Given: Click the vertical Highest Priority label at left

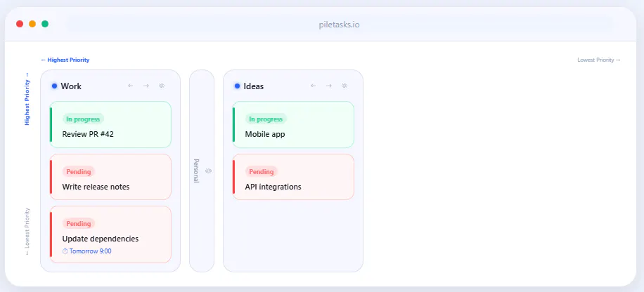Looking at the screenshot, I should coord(27,99).
